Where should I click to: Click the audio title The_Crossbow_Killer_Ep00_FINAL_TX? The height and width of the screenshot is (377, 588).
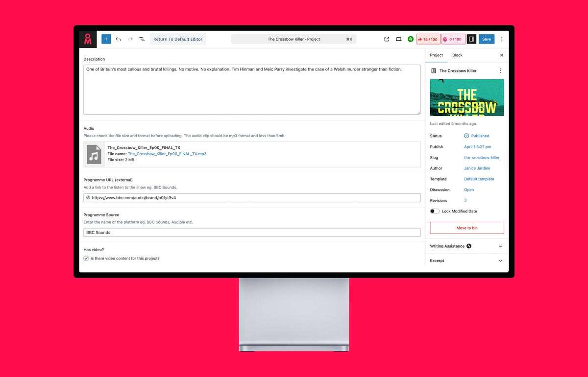(x=144, y=148)
